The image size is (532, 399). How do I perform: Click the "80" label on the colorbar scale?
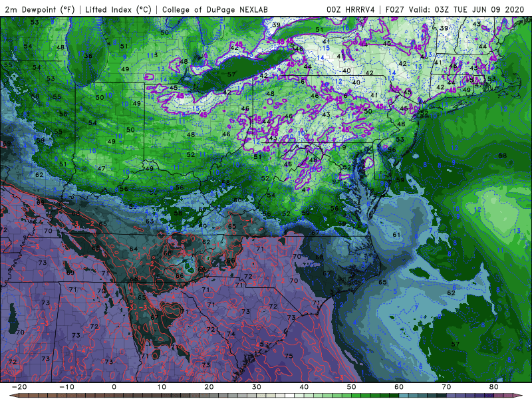tap(494, 387)
